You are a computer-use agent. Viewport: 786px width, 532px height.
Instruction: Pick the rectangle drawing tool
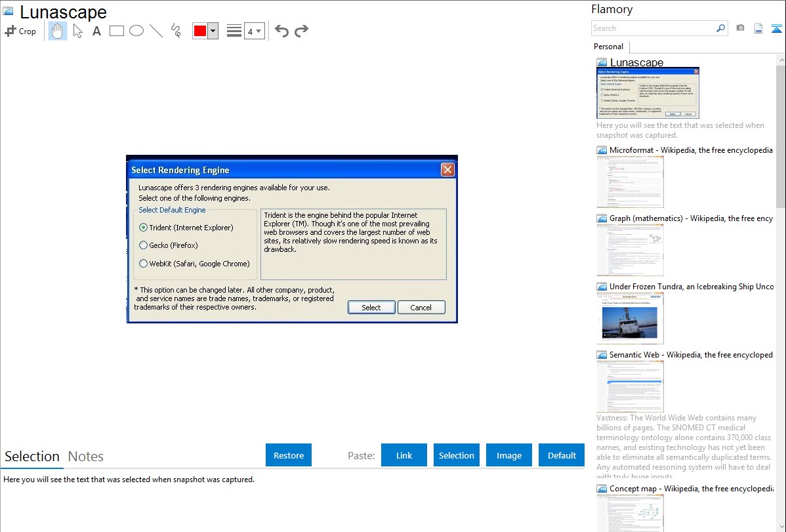[x=116, y=31]
